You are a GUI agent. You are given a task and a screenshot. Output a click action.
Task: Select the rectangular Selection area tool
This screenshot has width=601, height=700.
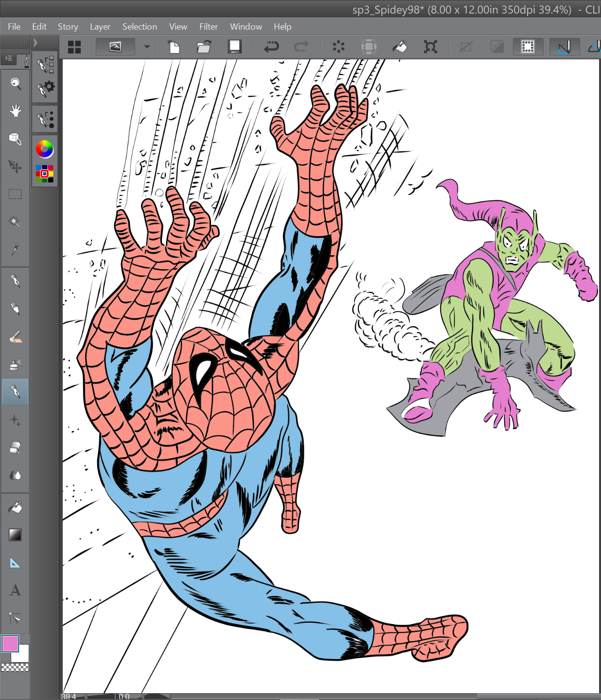click(x=15, y=194)
